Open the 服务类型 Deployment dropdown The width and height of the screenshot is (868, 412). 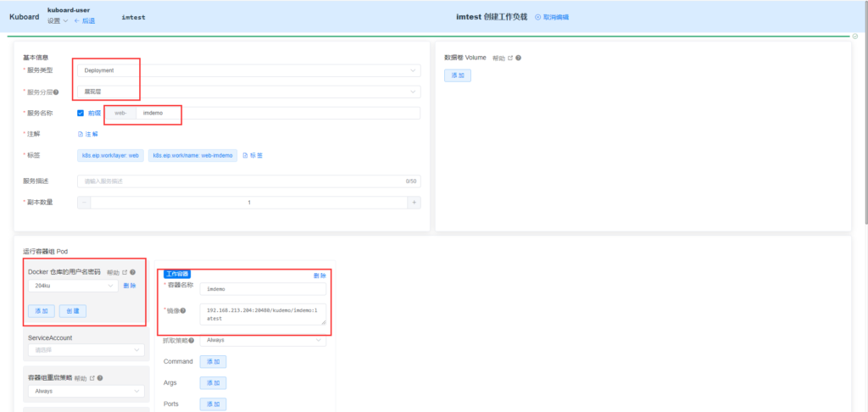coord(248,70)
